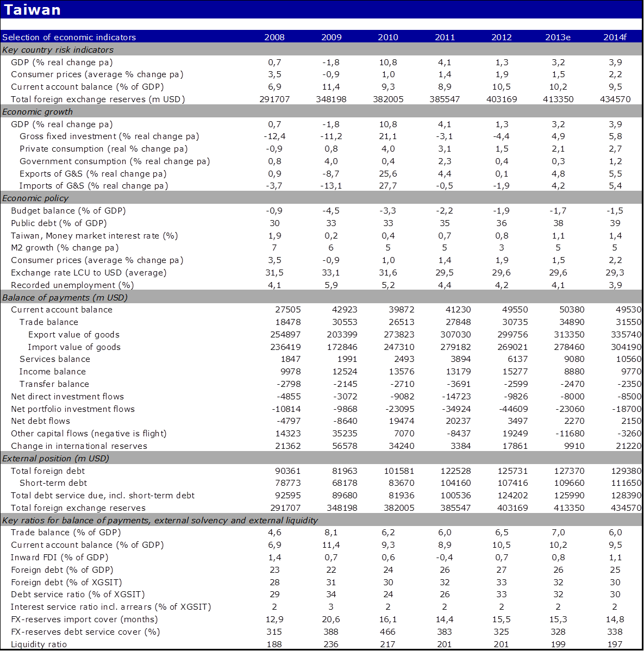Click the 2013e other capital flows value -11680
The image size is (644, 651).
570,433
